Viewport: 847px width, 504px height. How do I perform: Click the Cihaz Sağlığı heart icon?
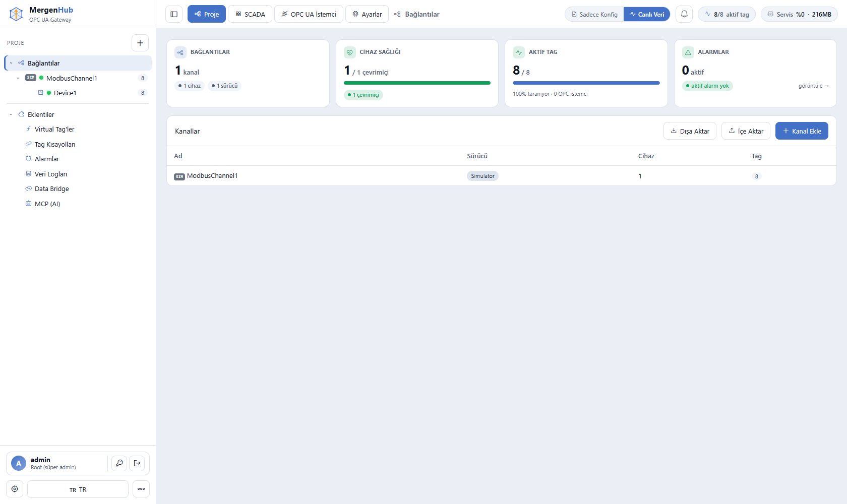click(x=350, y=52)
